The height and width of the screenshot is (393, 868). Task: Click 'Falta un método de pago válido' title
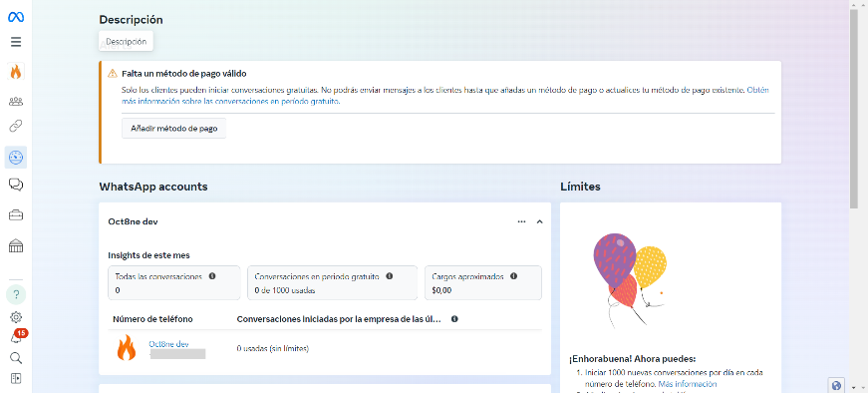click(x=184, y=73)
